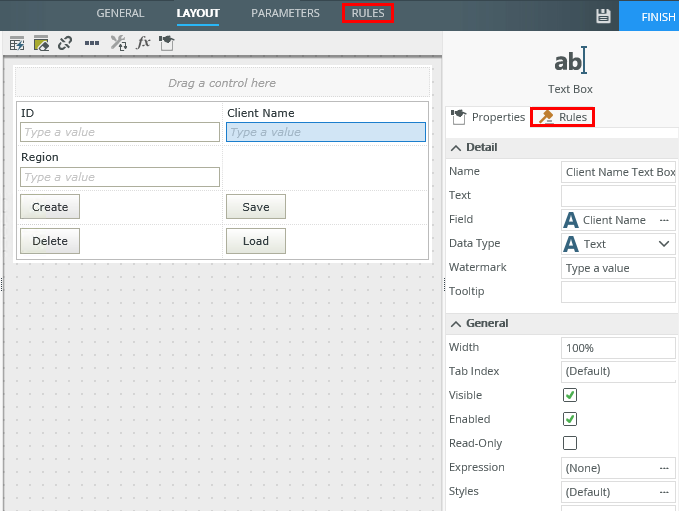
Task: Click the paint bucket styles toolbar icon
Action: coord(167,43)
